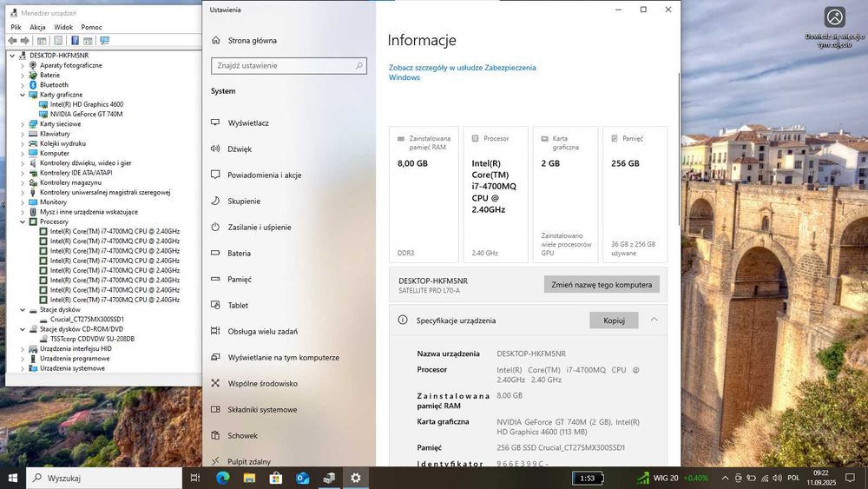The width and height of the screenshot is (868, 489).
Task: Show hidden system tray icons
Action: click(x=725, y=478)
